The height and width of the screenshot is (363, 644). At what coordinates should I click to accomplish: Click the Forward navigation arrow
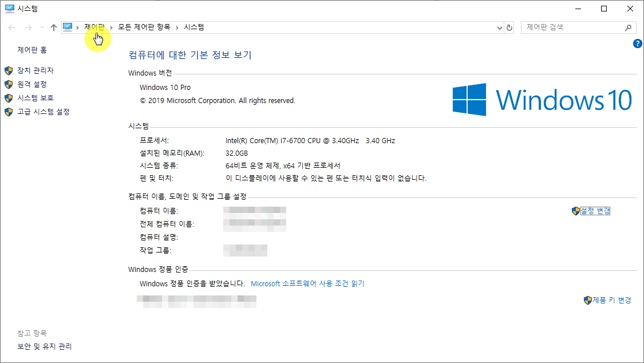29,27
